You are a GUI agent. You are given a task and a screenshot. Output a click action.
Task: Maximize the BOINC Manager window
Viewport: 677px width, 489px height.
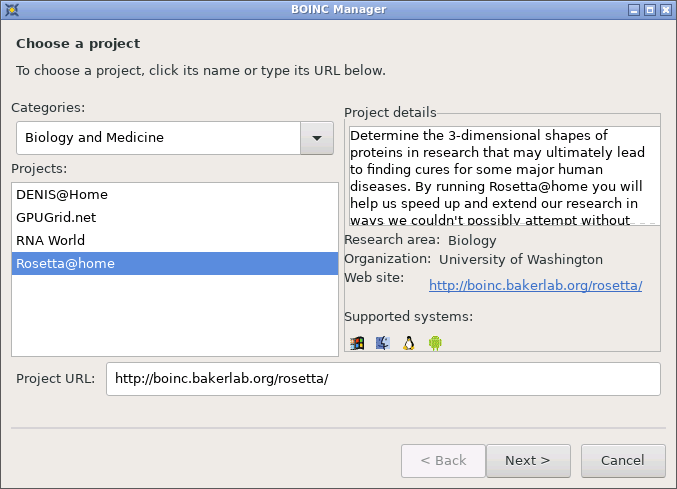coord(650,10)
